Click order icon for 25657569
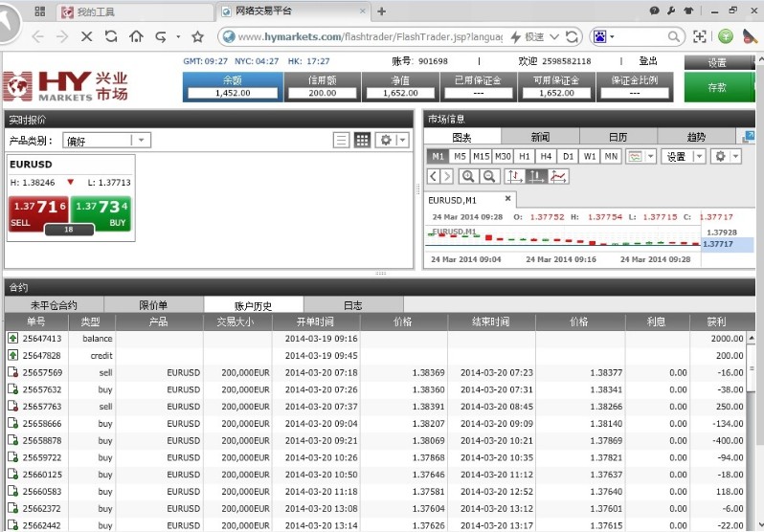Screen dimensions: 764x532 pyautogui.click(x=12, y=372)
